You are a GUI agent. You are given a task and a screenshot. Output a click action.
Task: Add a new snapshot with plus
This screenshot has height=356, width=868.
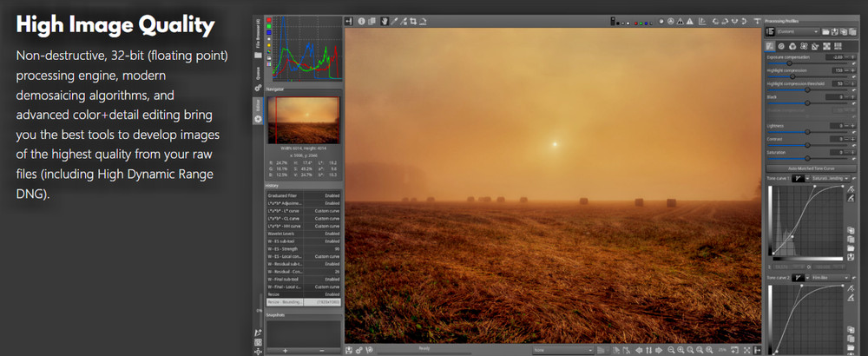point(285,351)
